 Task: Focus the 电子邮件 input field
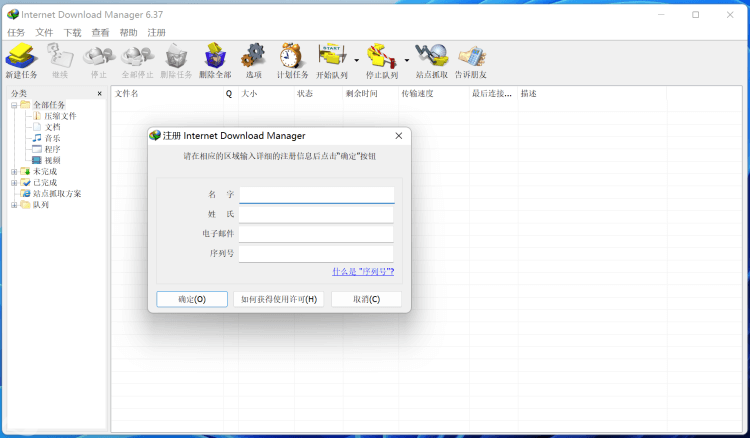pos(316,234)
